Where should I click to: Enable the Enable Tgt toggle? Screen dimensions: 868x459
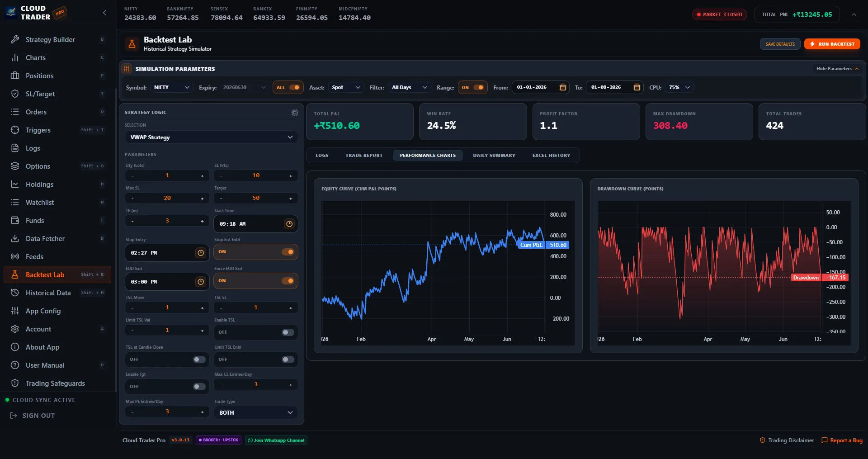(x=199, y=387)
